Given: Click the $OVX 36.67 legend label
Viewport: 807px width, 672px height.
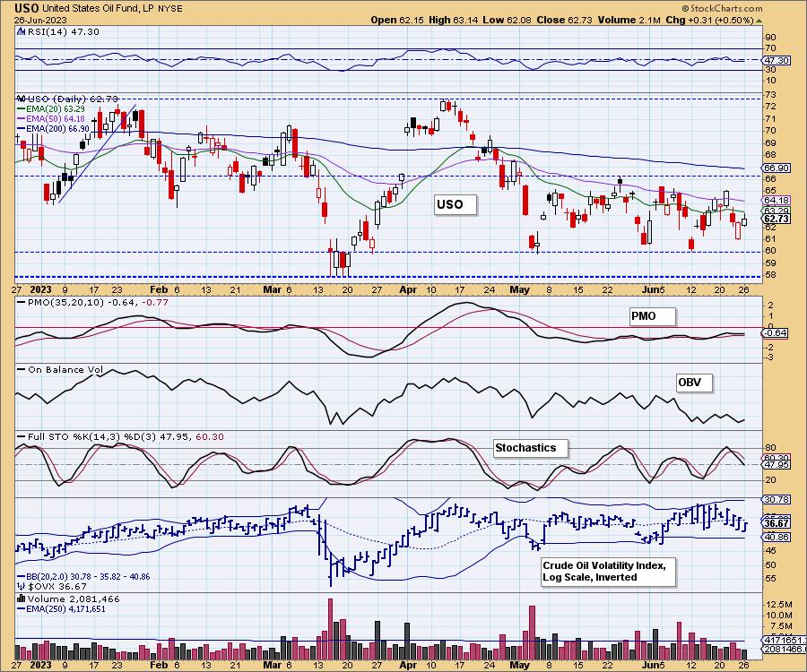Looking at the screenshot, I should pyautogui.click(x=57, y=586).
